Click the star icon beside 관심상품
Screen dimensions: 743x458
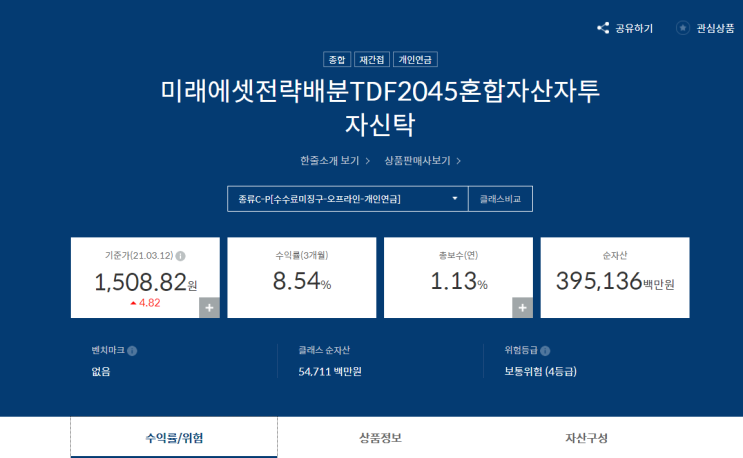683,28
